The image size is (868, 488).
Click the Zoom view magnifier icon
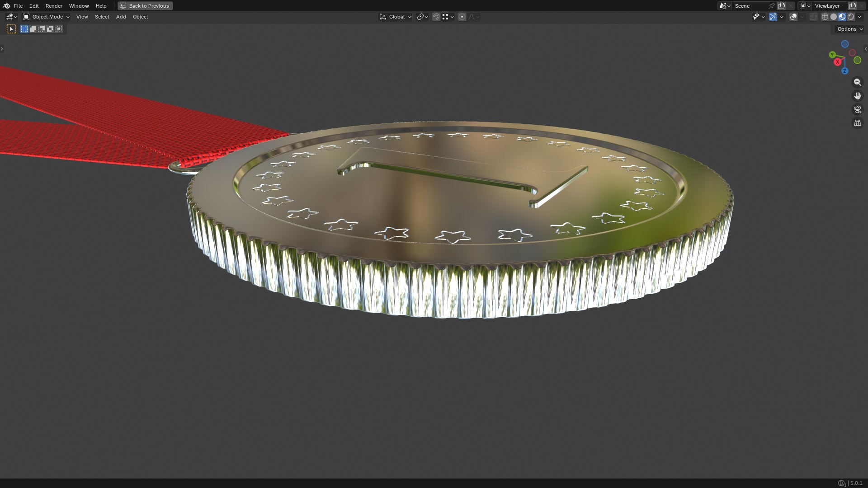tap(857, 82)
